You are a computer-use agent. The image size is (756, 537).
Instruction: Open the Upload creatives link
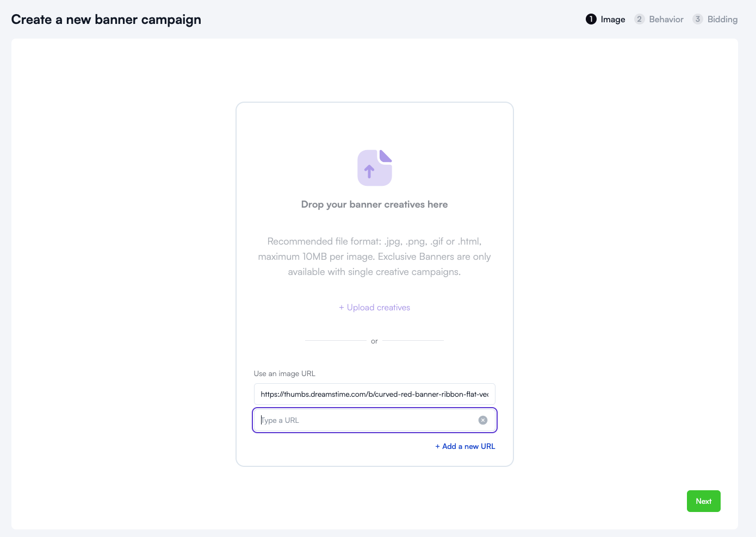[x=374, y=307]
